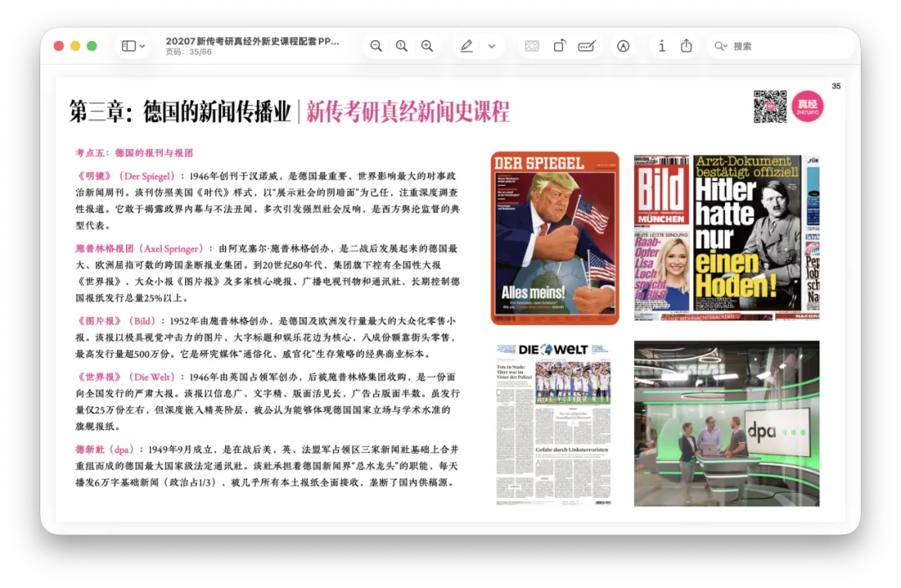Screen dimensions: 901x588
Task: Open the share menu icon
Action: click(x=686, y=46)
